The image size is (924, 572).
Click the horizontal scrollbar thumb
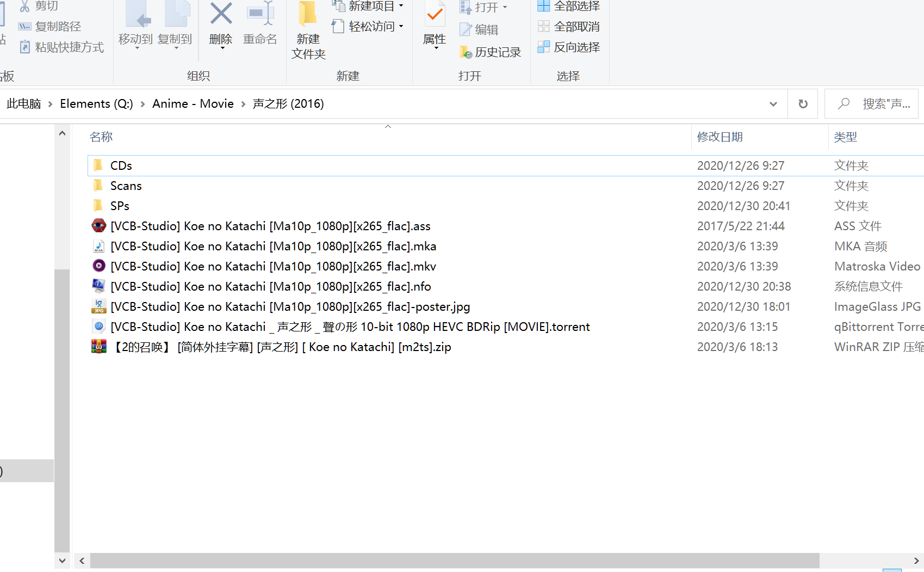click(455, 561)
